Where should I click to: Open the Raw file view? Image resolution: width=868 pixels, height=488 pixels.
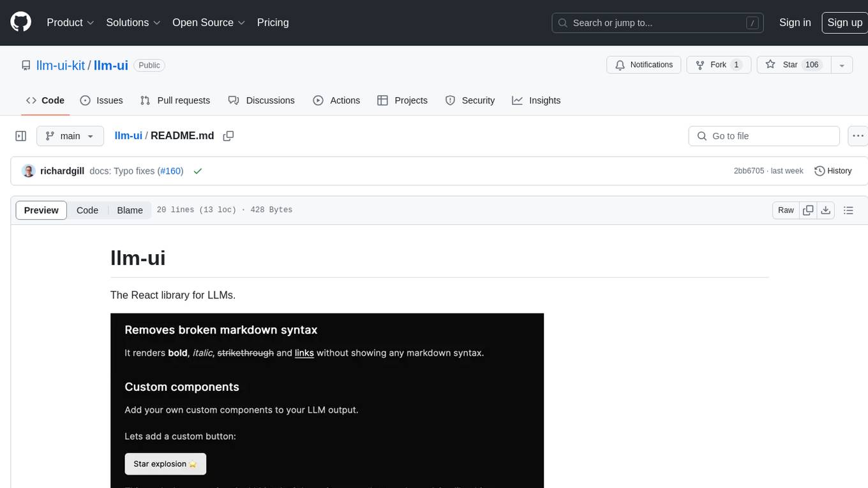click(x=786, y=210)
